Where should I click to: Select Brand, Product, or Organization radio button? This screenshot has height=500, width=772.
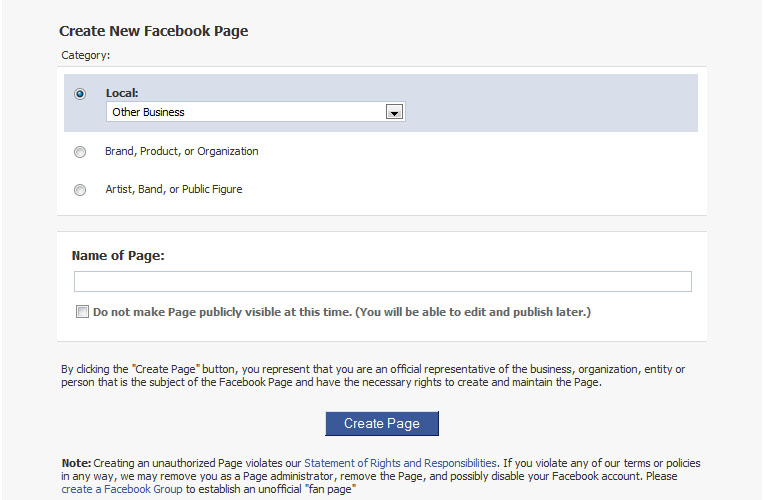(80, 152)
